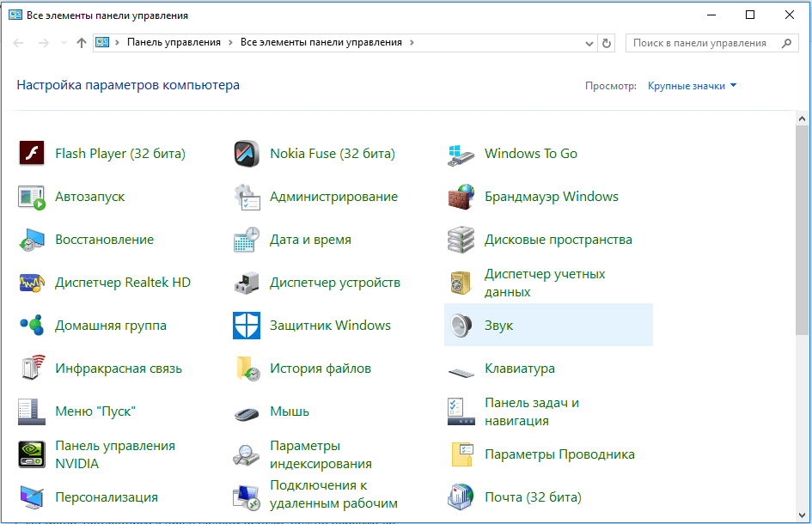Open the Параметры Проводника folder icon

[462, 454]
